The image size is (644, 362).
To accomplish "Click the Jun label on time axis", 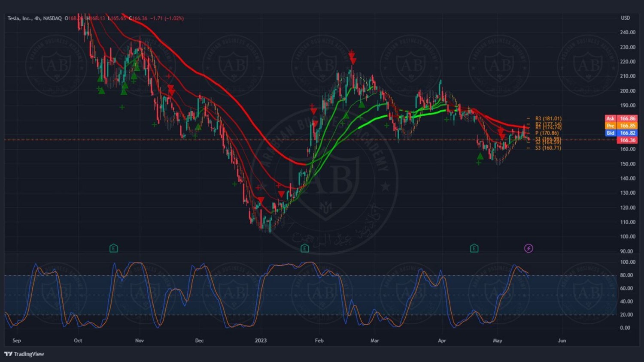I will click(562, 341).
